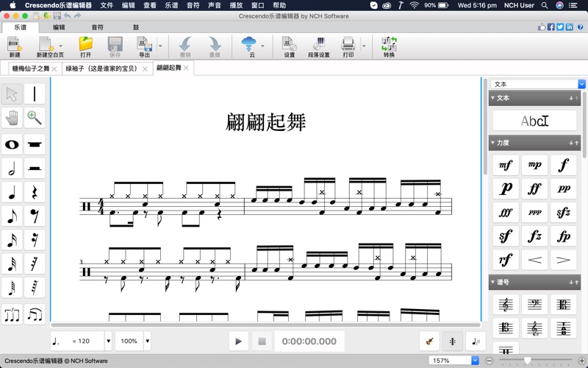Select the whole note tool

(12, 144)
